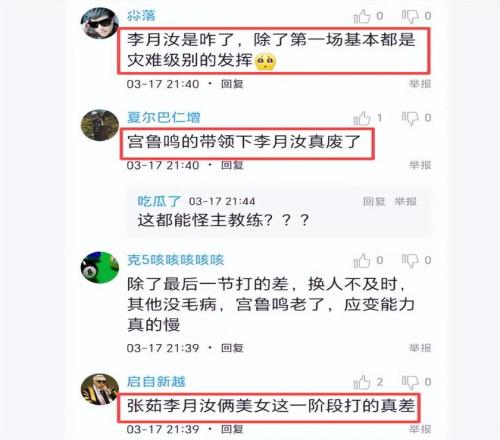Report the top comment with 举报
Screen dimensions: 500x440
pos(420,84)
